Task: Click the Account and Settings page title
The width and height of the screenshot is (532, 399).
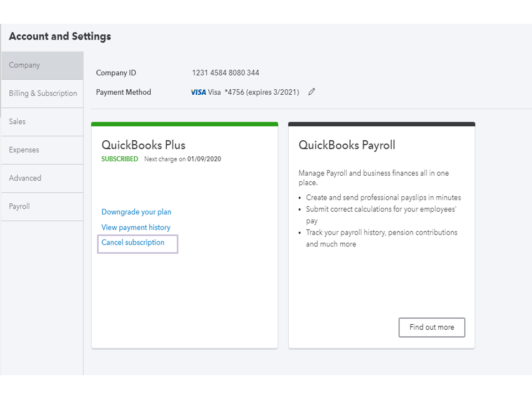Action: (60, 37)
